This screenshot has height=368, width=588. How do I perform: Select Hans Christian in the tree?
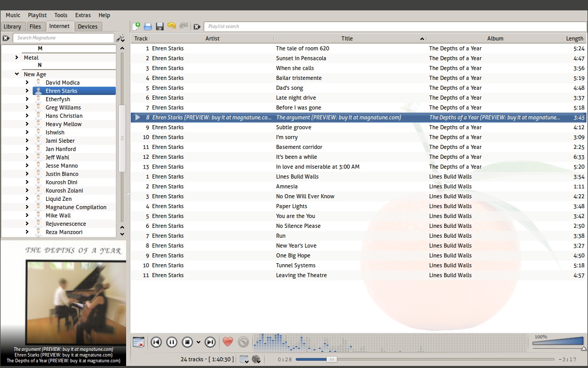point(64,116)
